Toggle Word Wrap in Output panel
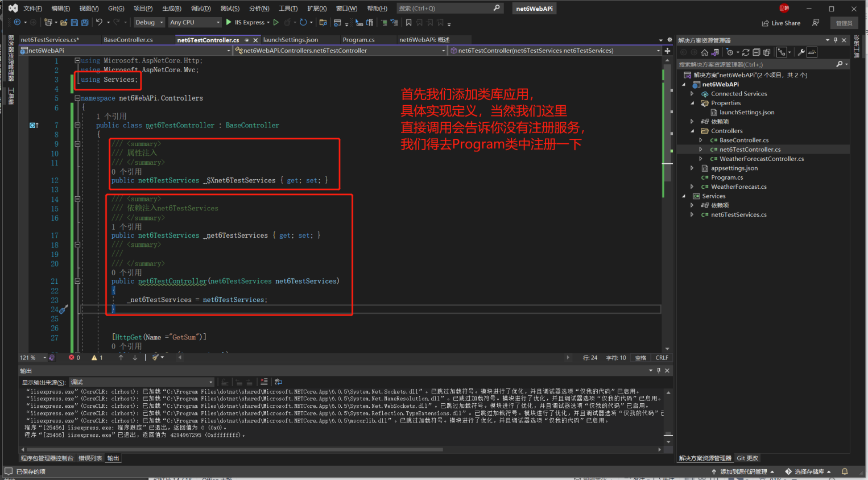 (x=278, y=382)
